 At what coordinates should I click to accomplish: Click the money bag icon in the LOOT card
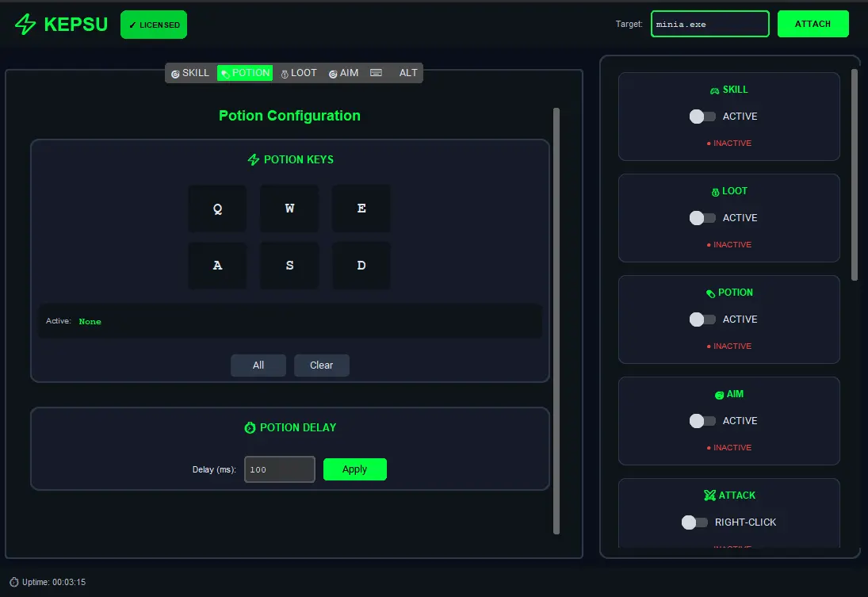point(715,192)
